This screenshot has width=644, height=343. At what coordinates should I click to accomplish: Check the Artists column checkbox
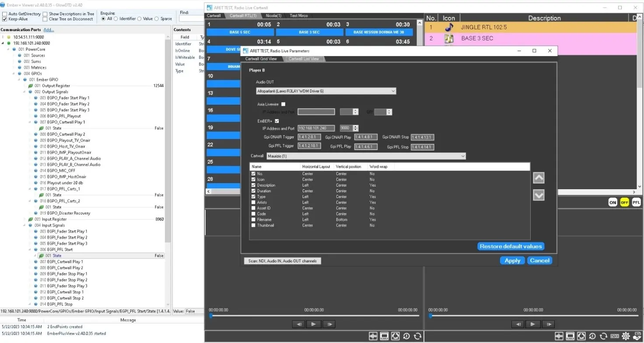click(x=253, y=202)
